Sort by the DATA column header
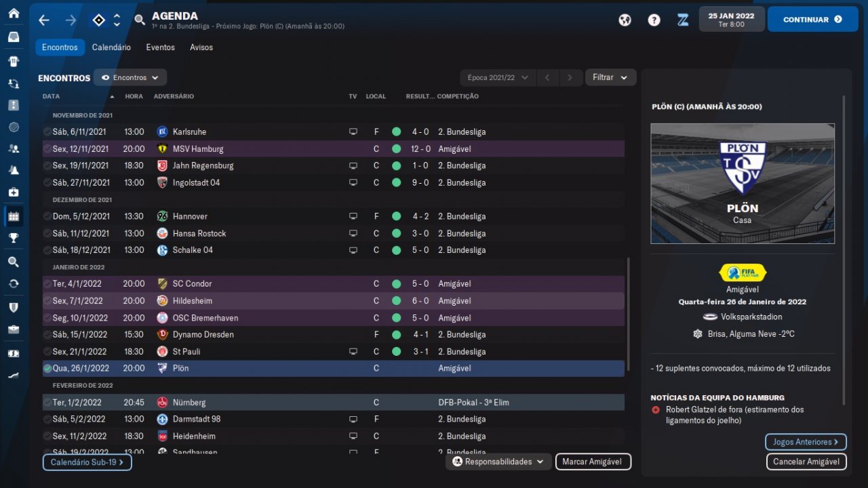Image resolution: width=868 pixels, height=488 pixels. pos(51,96)
